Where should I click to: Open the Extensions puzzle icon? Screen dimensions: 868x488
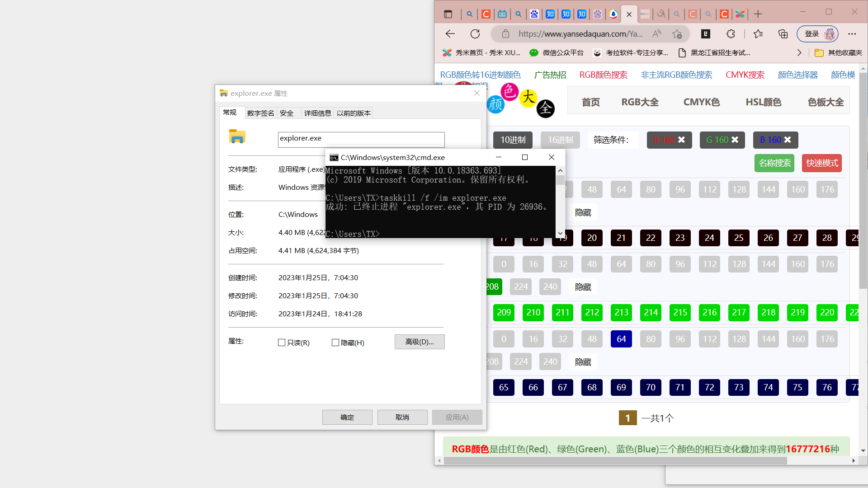731,34
